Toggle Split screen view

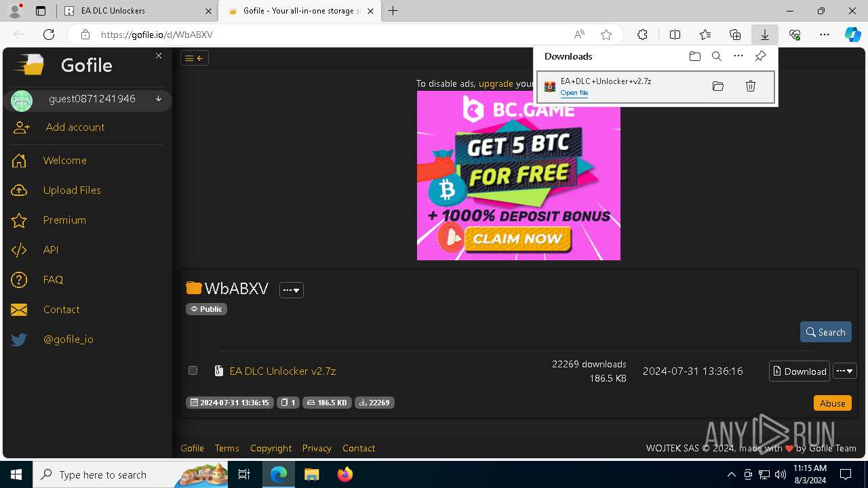675,35
